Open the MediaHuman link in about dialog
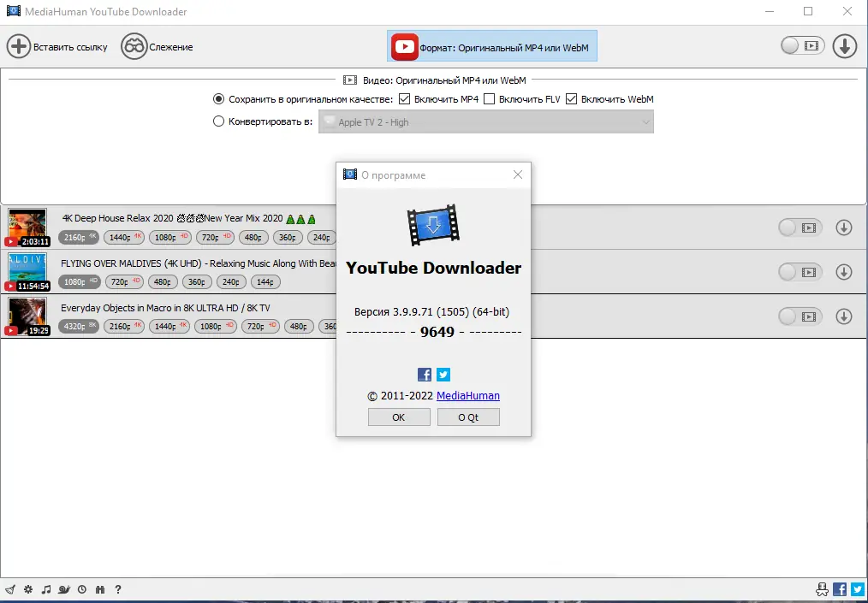868x603 pixels. 467,395
